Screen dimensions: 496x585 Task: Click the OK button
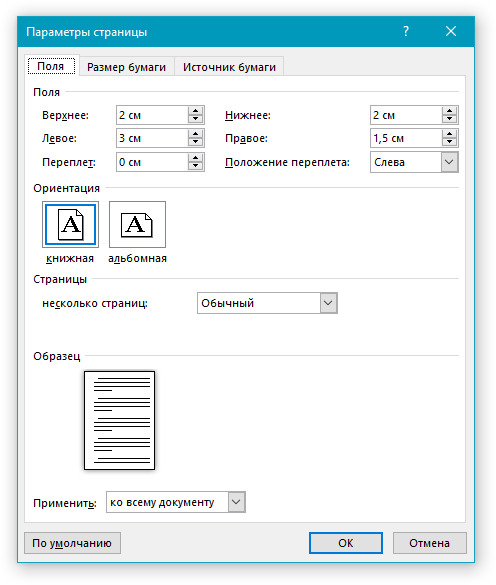346,543
